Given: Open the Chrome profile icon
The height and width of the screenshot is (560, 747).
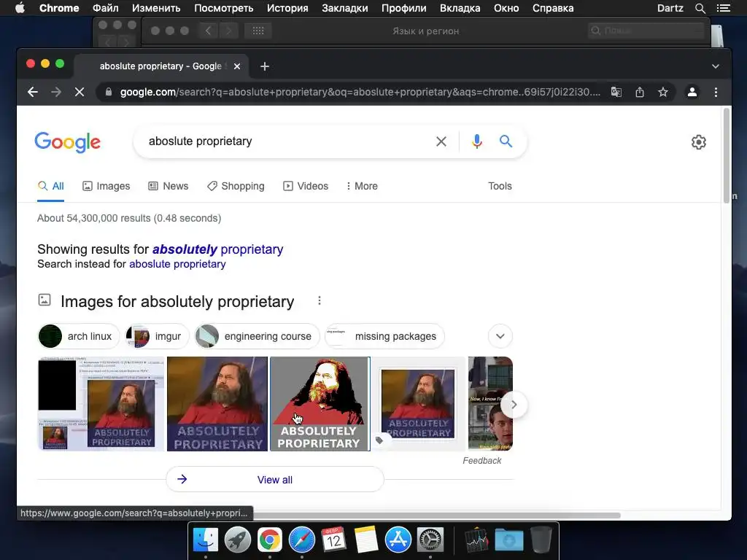Looking at the screenshot, I should click(692, 92).
